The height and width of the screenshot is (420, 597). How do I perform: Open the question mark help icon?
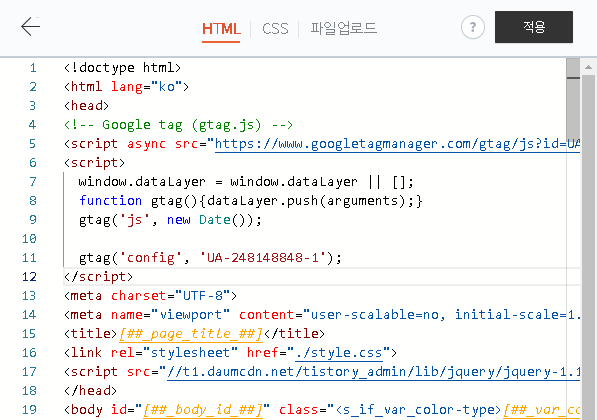pyautogui.click(x=472, y=27)
